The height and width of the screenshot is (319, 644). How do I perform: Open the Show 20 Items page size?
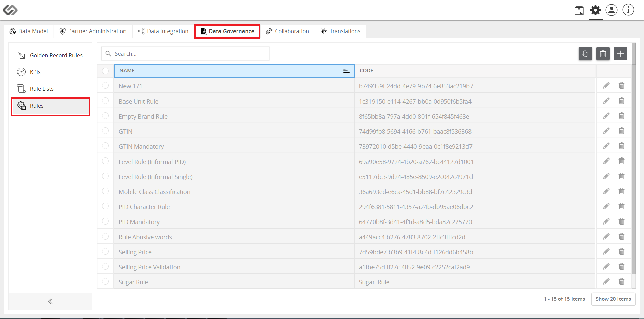613,299
